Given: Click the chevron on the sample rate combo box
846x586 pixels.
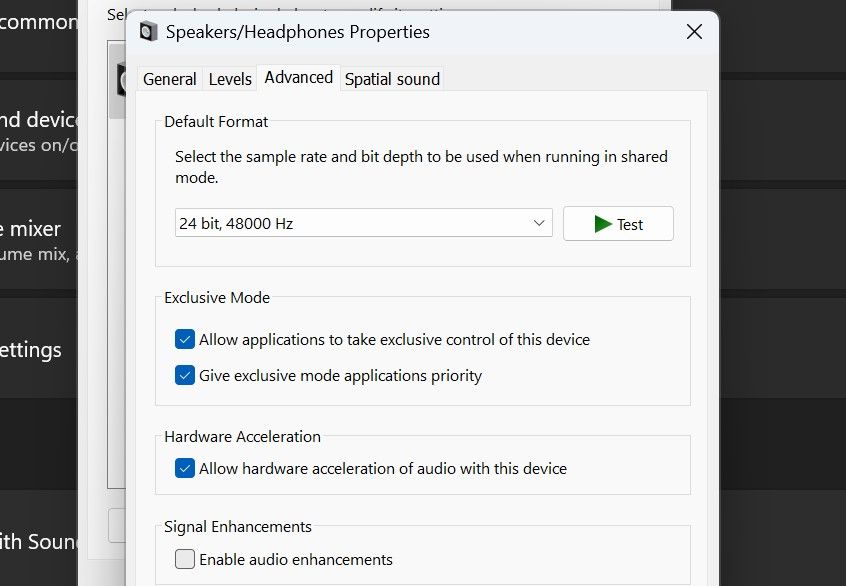Looking at the screenshot, I should pos(537,223).
